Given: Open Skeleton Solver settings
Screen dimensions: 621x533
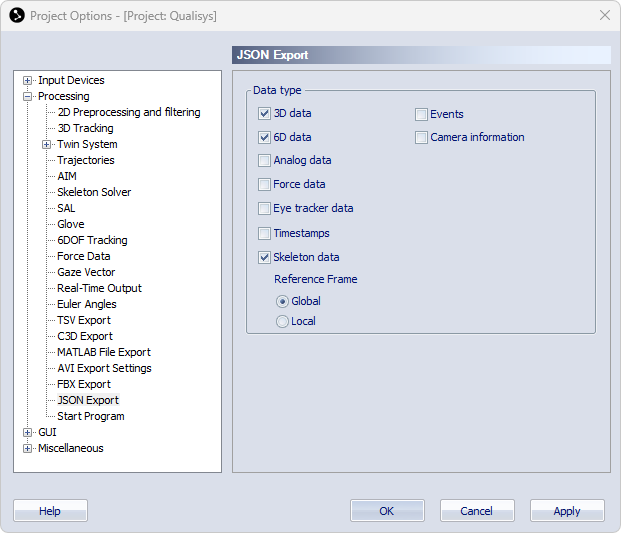Looking at the screenshot, I should tap(94, 192).
